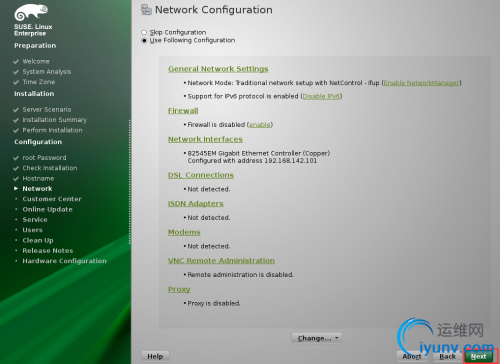The width and height of the screenshot is (500, 364).
Task: Click the Network Configuration title icon
Action: [146, 10]
